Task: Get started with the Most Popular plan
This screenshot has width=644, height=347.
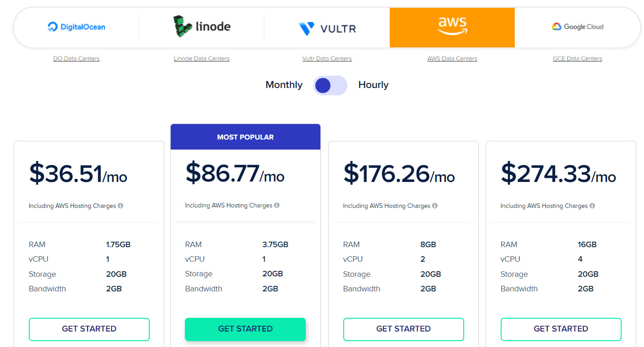Action: point(245,329)
